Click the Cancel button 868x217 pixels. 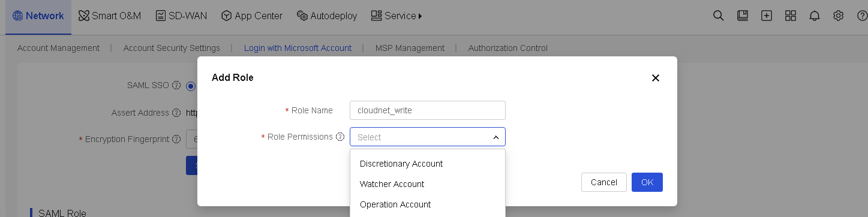coord(604,182)
